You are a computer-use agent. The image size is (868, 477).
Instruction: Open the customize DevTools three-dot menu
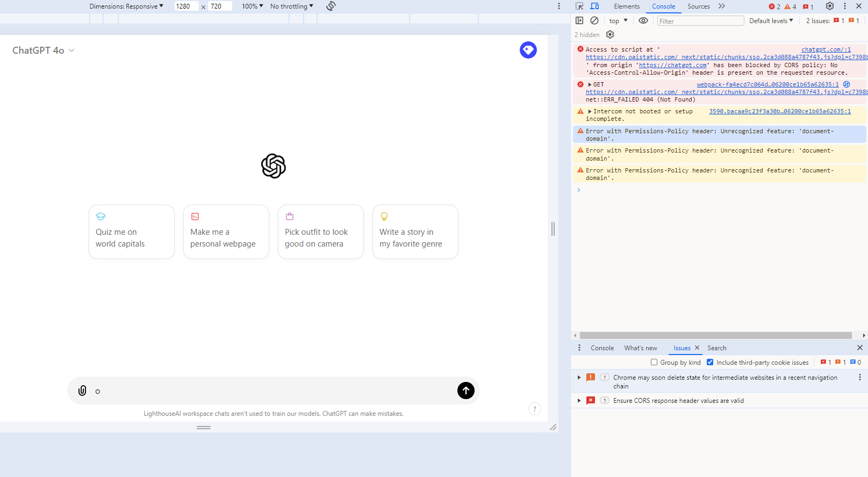tap(845, 6)
